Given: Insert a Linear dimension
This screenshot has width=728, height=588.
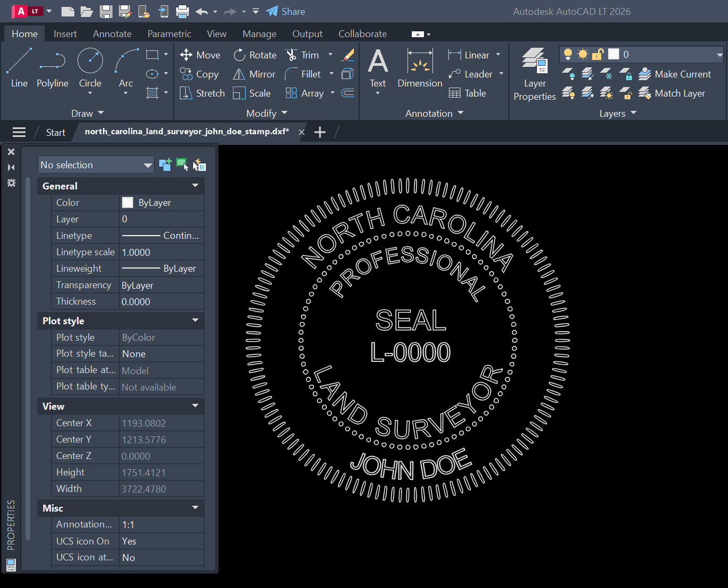Looking at the screenshot, I should pyautogui.click(x=469, y=55).
